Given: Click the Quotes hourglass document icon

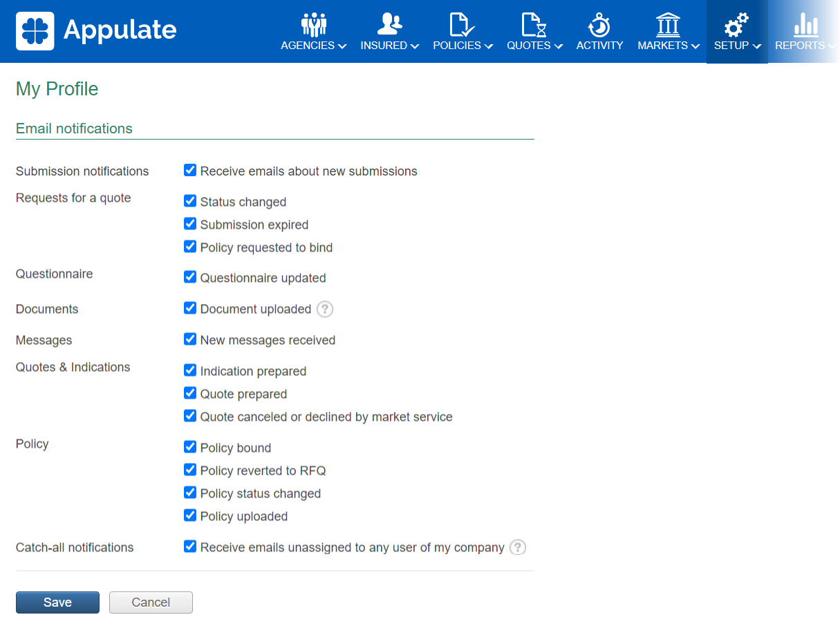Looking at the screenshot, I should 534,24.
